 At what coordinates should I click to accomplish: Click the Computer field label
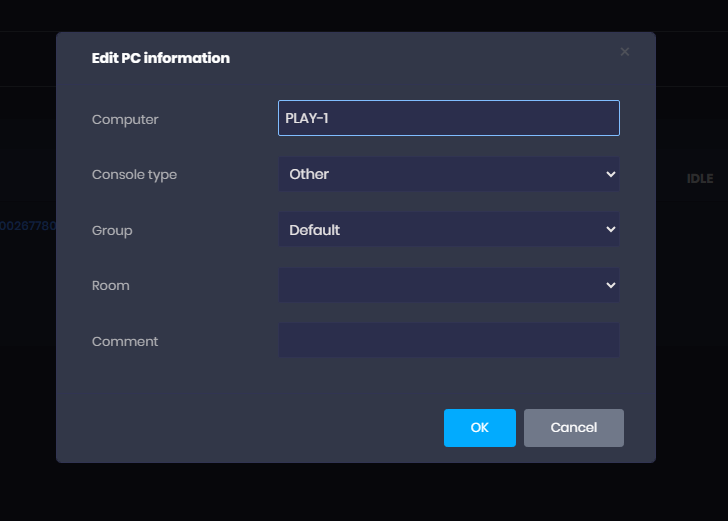125,120
